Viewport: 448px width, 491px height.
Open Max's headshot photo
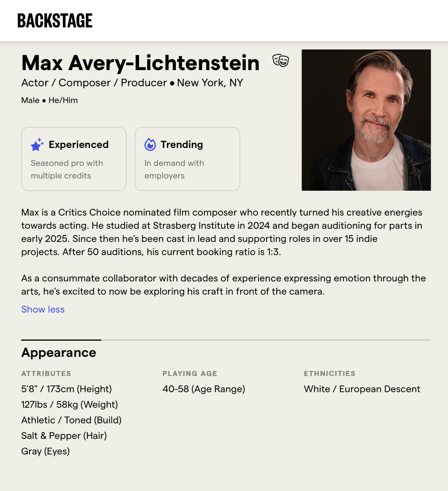pos(366,120)
